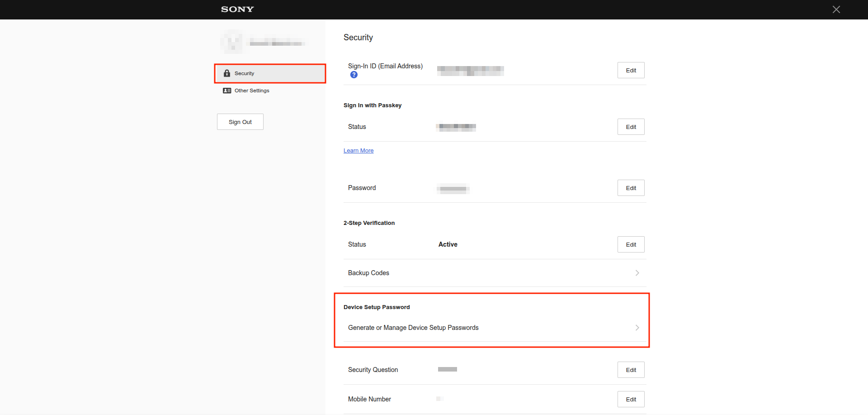
Task: Click the Security Question label
Action: 373,370
